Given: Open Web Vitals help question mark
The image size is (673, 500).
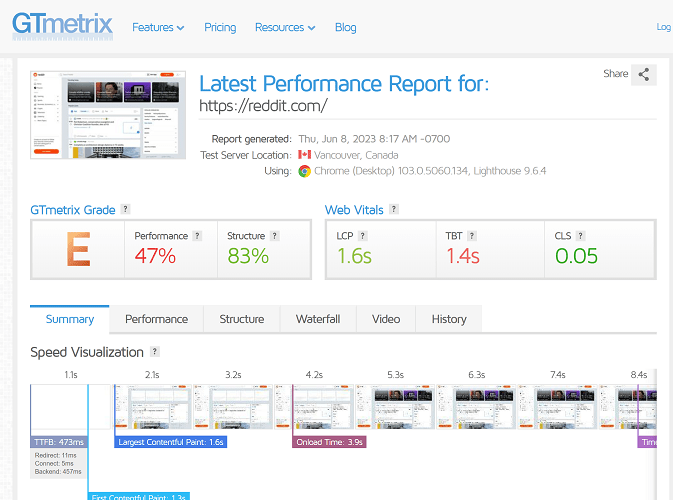Looking at the screenshot, I should coord(394,209).
